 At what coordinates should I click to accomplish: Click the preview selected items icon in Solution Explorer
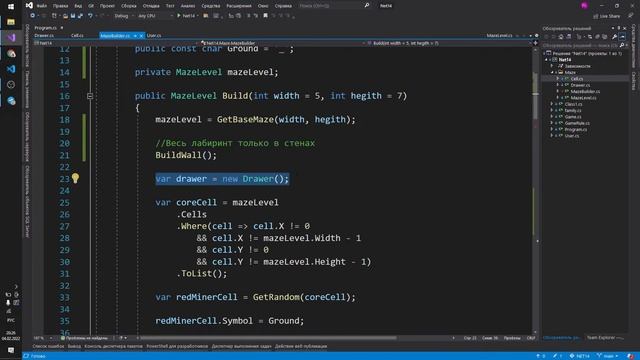(x=622, y=37)
